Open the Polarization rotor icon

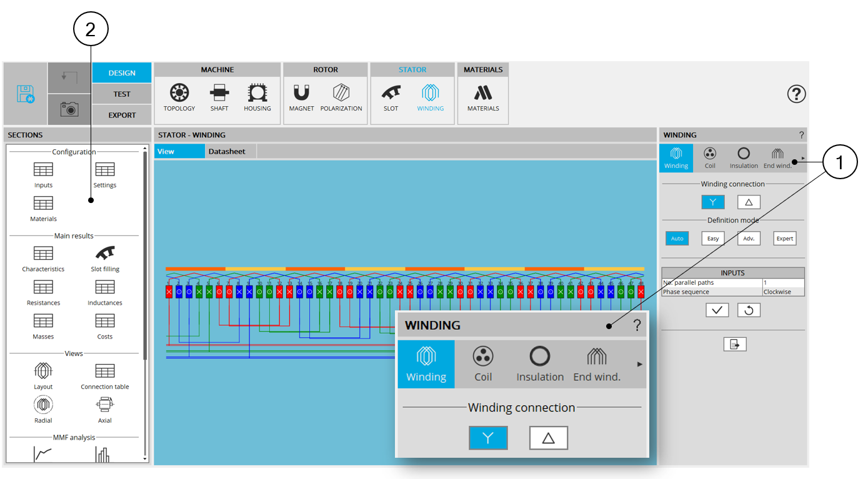coord(341,98)
